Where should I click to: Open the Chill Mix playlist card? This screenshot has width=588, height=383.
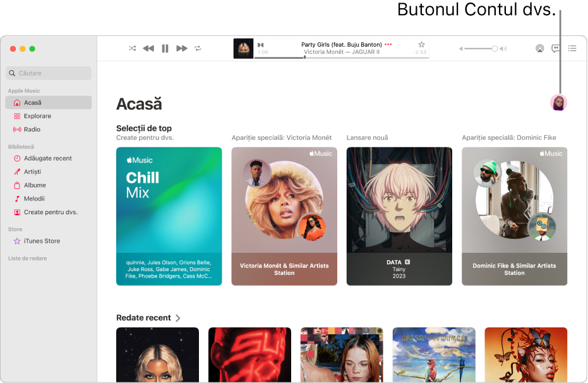pyautogui.click(x=169, y=216)
